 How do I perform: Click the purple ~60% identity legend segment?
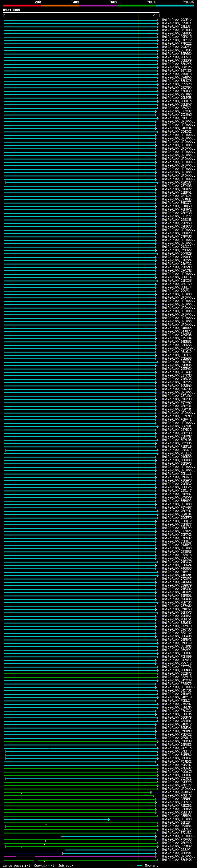pyautogui.click(x=98, y=6)
